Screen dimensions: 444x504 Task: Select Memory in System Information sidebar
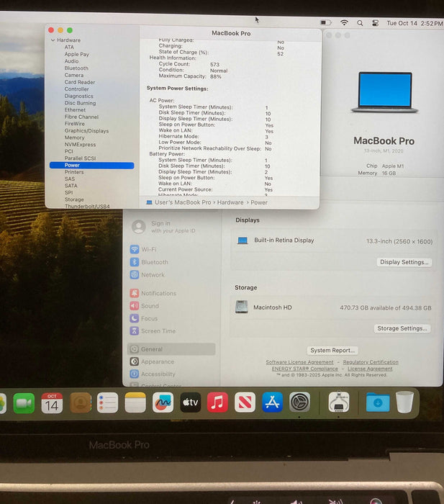coord(74,138)
